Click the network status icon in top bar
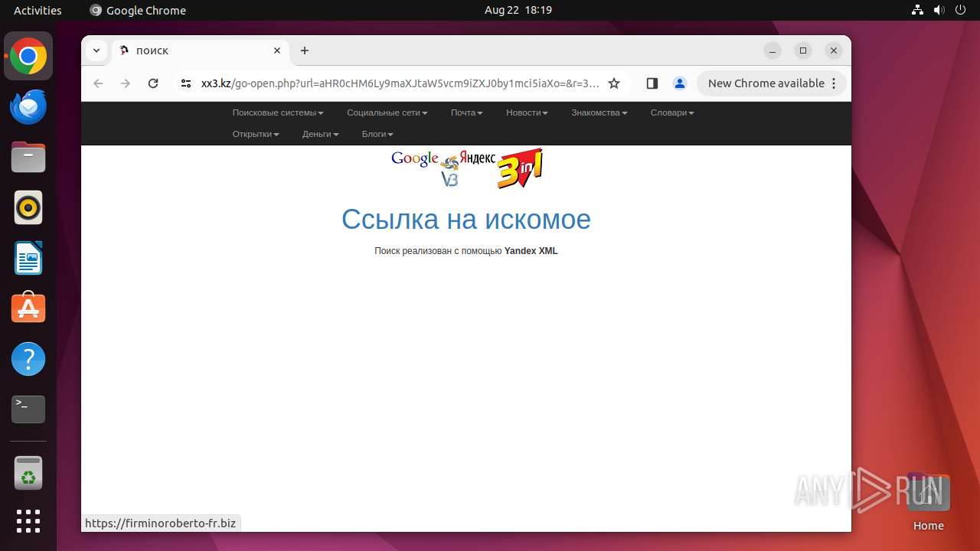Screen dimensions: 980x551 click(x=918, y=10)
